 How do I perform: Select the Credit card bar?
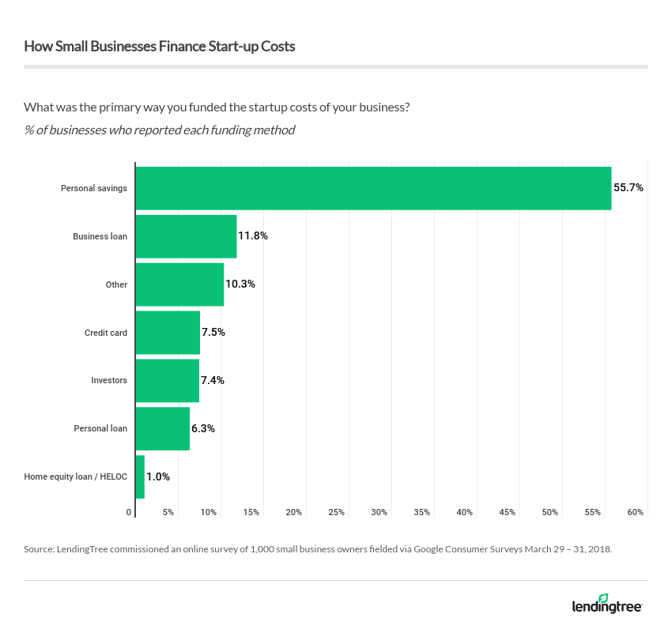tap(168, 333)
